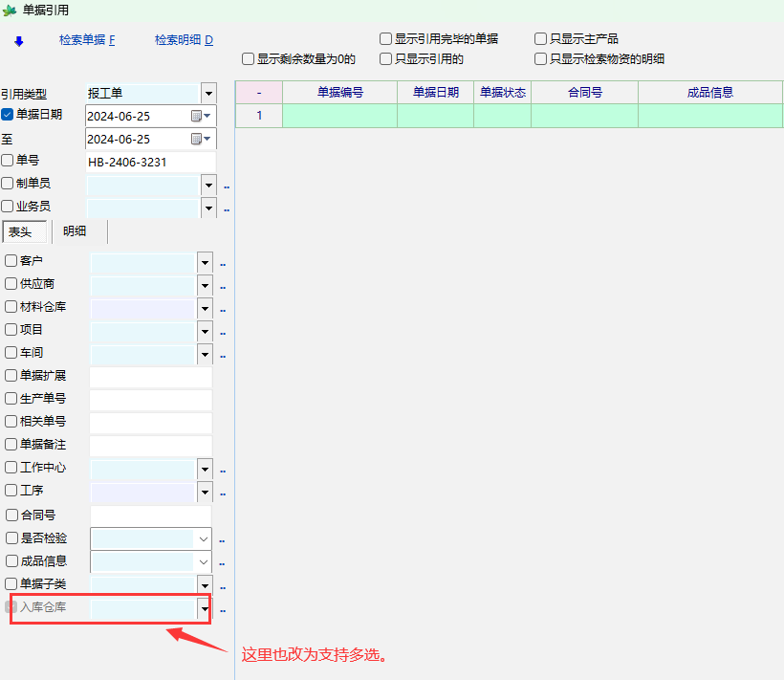The height and width of the screenshot is (680, 784).
Task: Check the 只显示主产品 option
Action: coord(541,39)
